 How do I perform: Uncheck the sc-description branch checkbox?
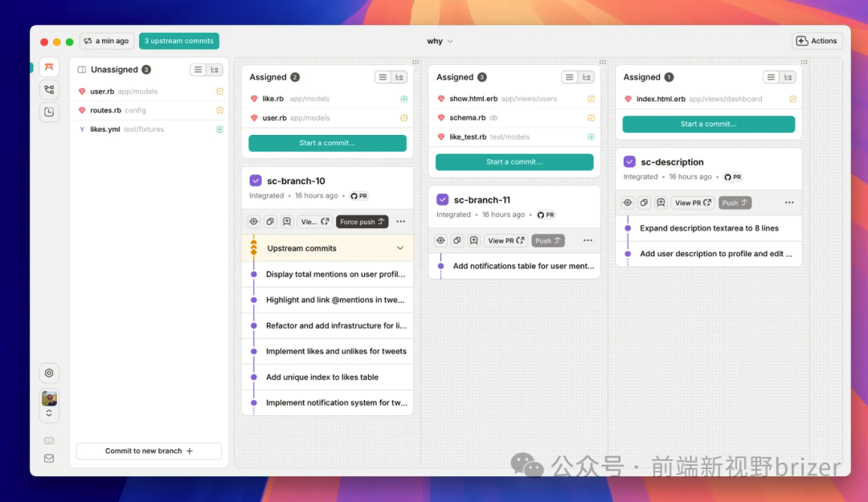pyautogui.click(x=629, y=162)
